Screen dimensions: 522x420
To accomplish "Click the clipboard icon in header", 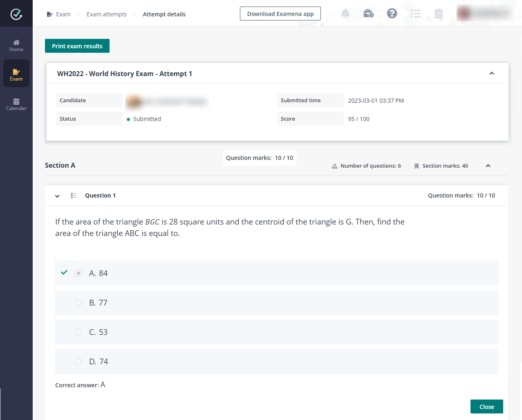I will pyautogui.click(x=439, y=13).
